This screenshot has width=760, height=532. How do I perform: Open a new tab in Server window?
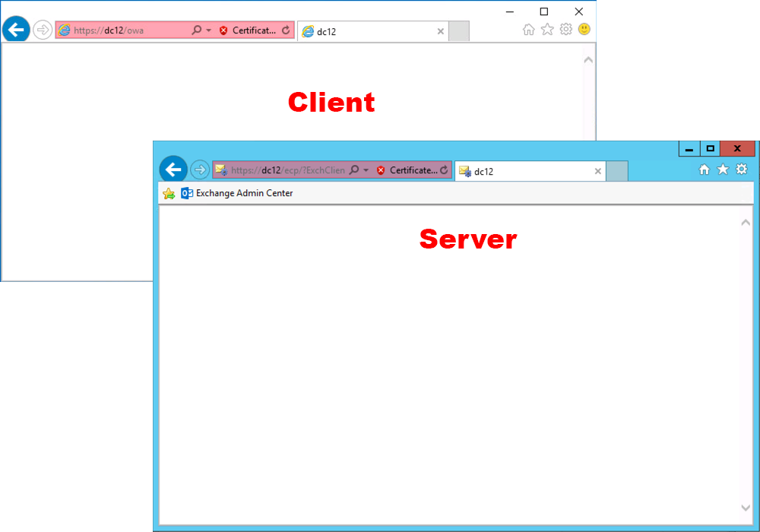pyautogui.click(x=616, y=171)
